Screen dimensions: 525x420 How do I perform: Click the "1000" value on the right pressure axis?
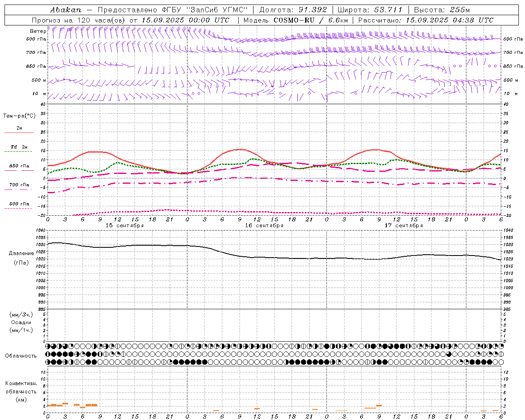pos(508,288)
